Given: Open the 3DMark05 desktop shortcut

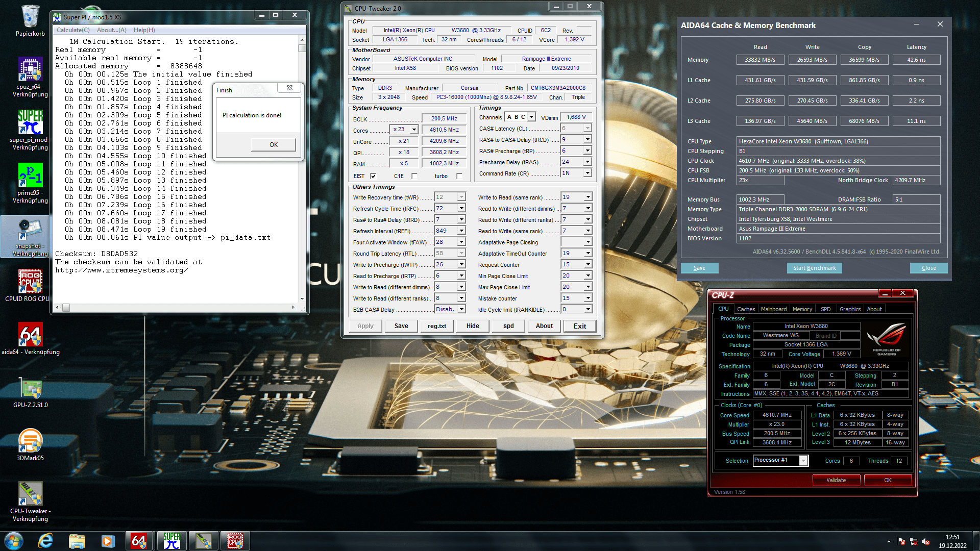Looking at the screenshot, I should tap(30, 444).
